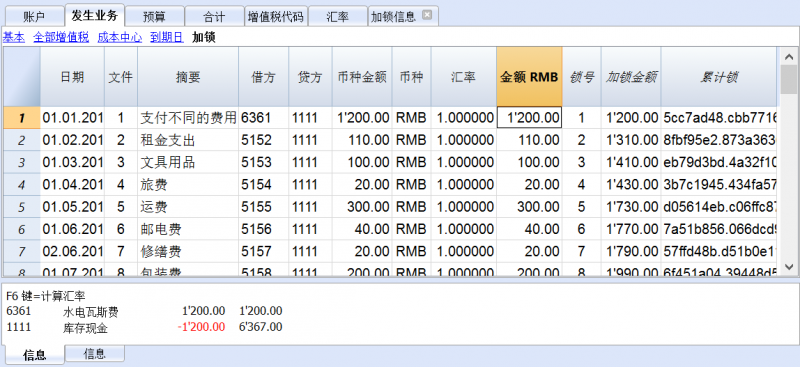The width and height of the screenshot is (800, 367).
Task: Click the 成本中心 view link
Action: 120,37
